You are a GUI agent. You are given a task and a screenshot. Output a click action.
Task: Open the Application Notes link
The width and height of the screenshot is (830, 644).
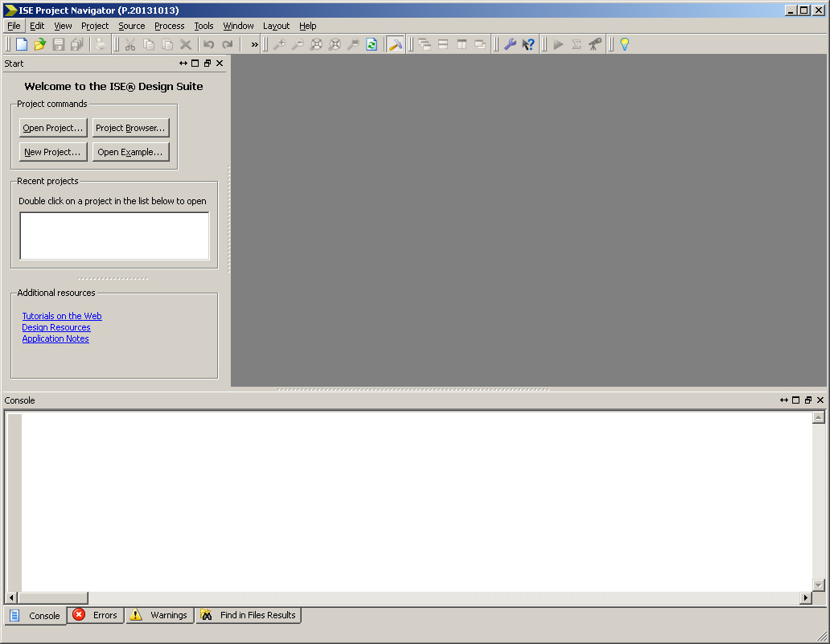pos(55,338)
